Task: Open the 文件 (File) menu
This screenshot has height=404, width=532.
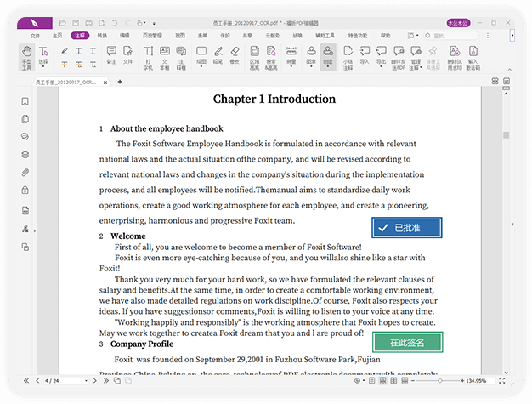Action: 35,36
